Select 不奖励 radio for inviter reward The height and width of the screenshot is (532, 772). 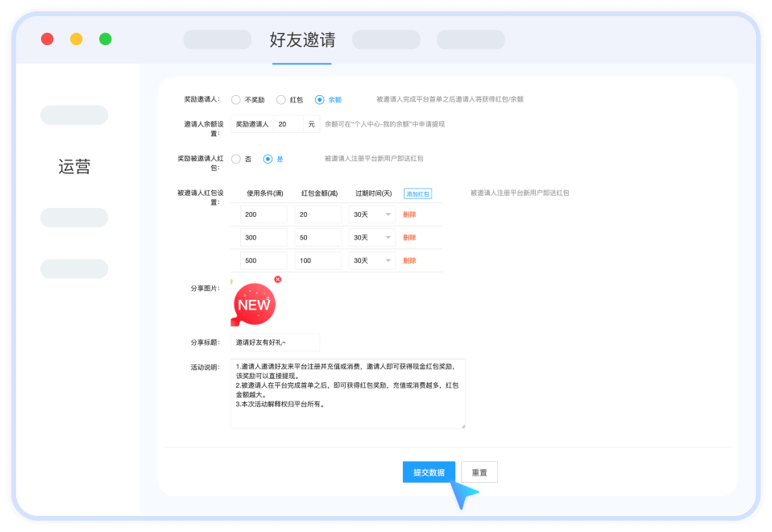tap(236, 100)
